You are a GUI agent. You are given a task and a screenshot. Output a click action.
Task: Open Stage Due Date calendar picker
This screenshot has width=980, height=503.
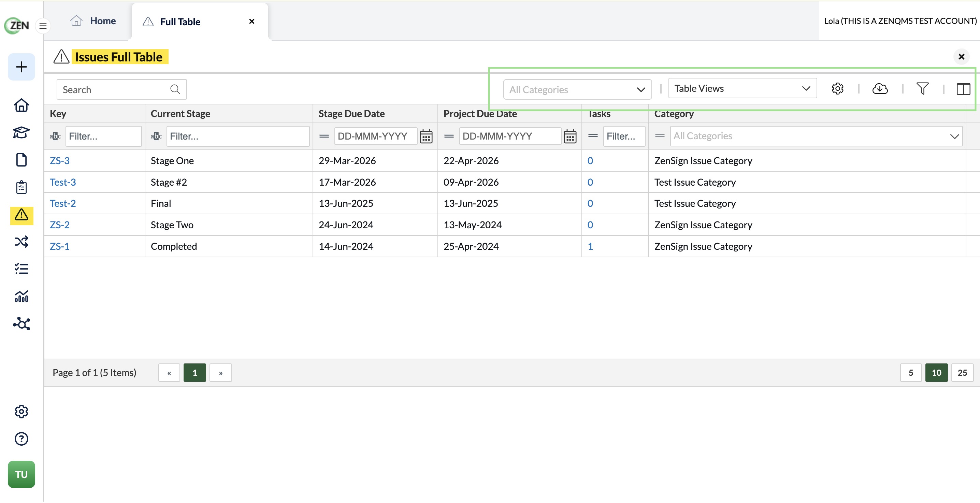click(426, 136)
